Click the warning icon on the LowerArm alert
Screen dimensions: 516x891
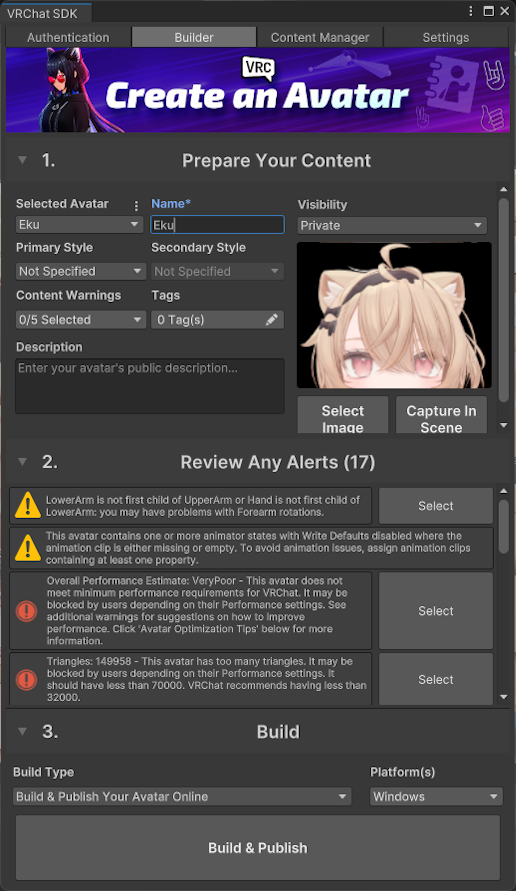(x=27, y=506)
